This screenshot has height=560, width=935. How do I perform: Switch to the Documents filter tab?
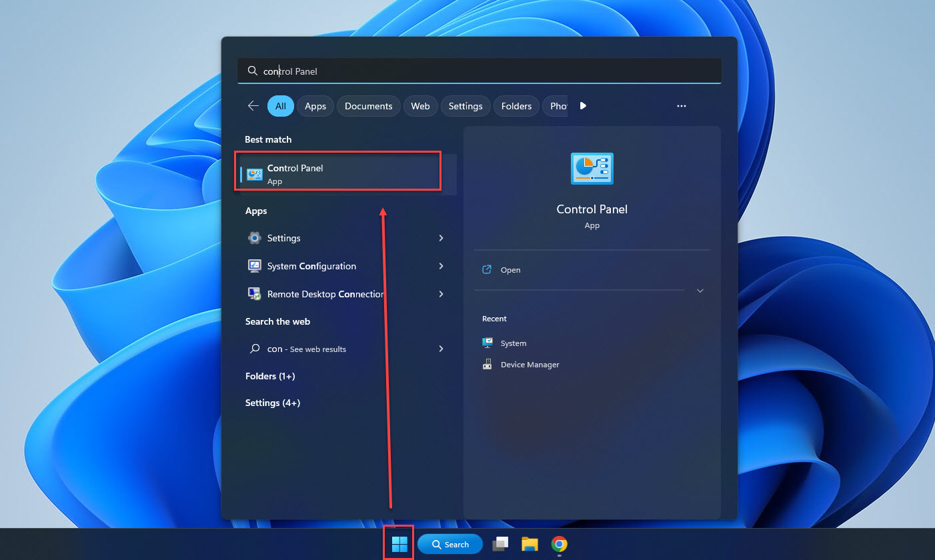pyautogui.click(x=368, y=106)
